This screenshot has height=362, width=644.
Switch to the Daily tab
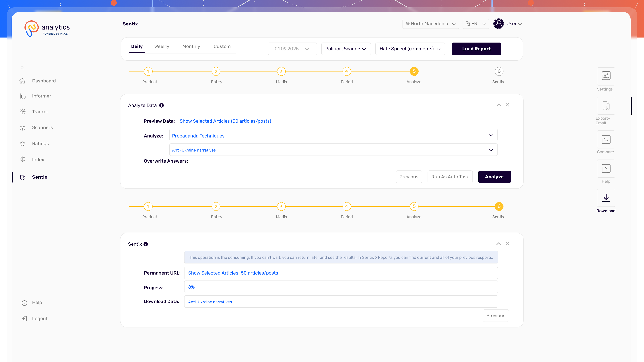(137, 46)
